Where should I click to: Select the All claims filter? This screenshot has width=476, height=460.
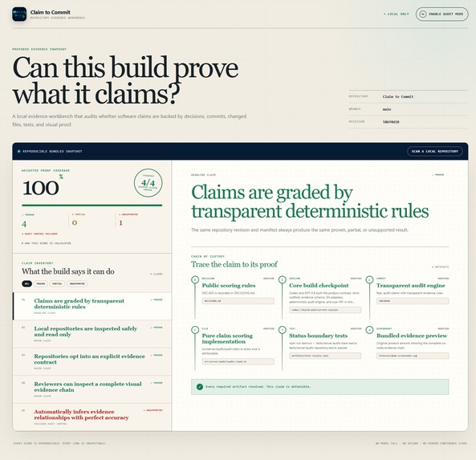26,283
